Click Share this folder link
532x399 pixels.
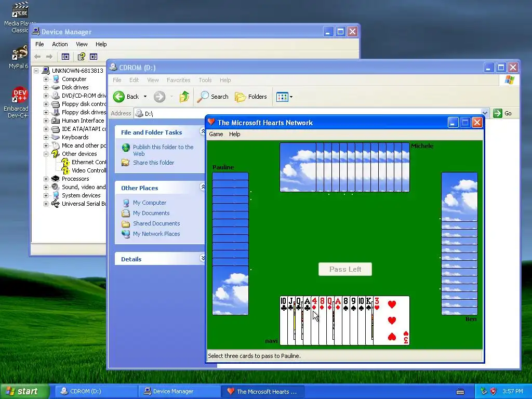point(153,163)
